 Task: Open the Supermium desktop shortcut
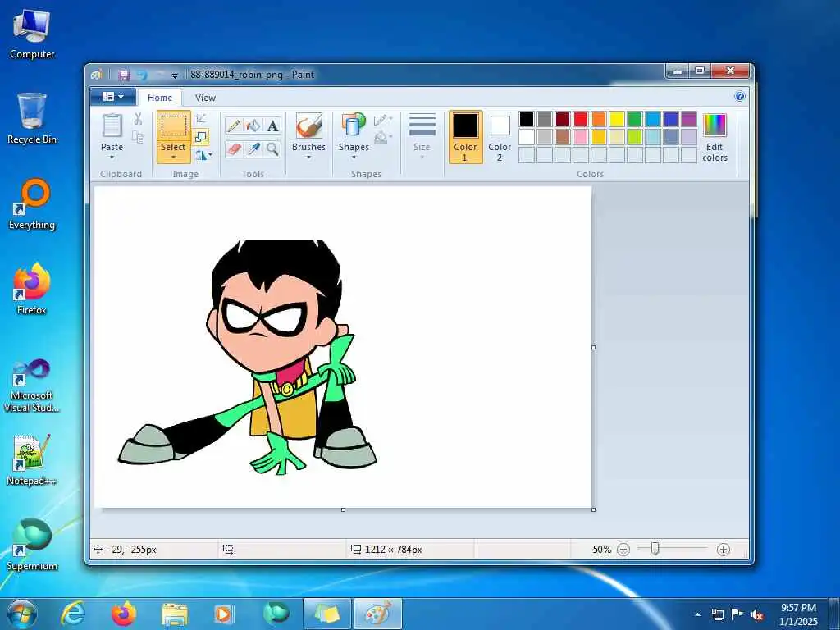pyautogui.click(x=32, y=545)
